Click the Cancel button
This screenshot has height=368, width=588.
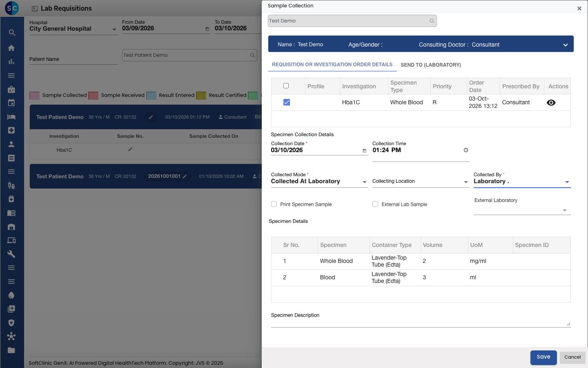(x=572, y=357)
